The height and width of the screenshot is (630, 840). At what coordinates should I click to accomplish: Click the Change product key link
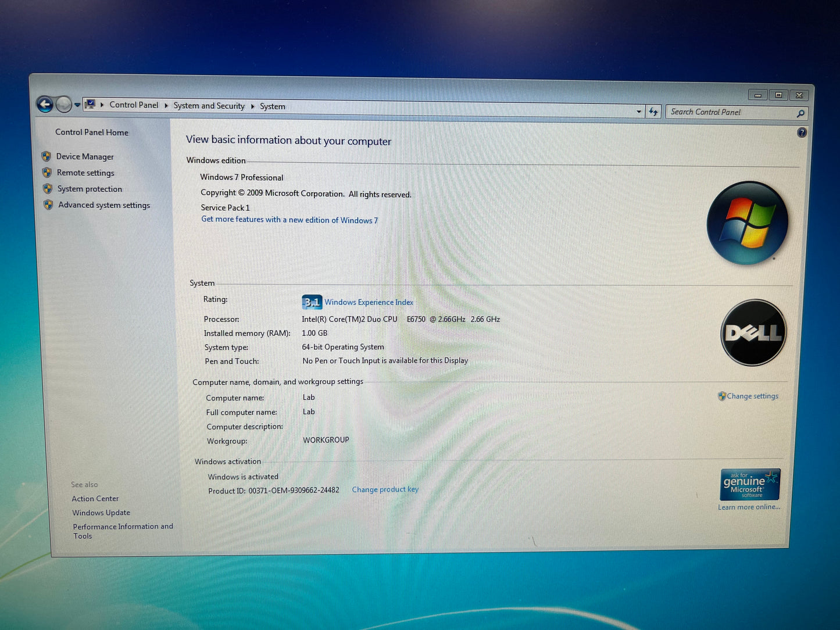click(x=385, y=489)
